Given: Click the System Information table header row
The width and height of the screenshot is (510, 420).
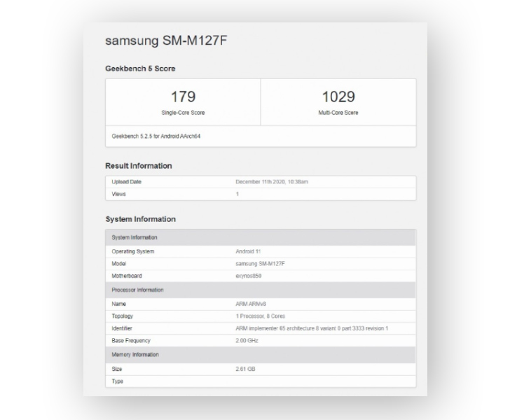Looking at the screenshot, I should tap(261, 237).
